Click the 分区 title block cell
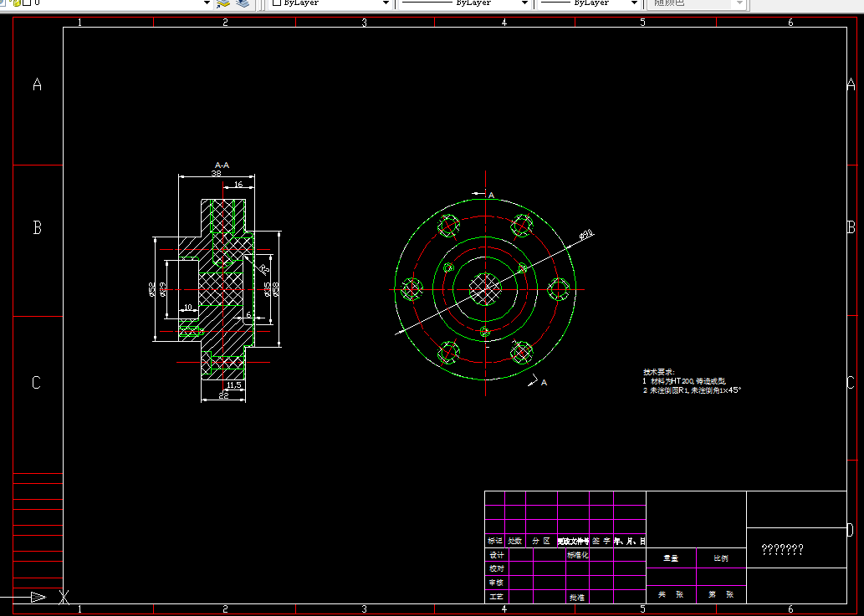The image size is (864, 616). coord(541,541)
